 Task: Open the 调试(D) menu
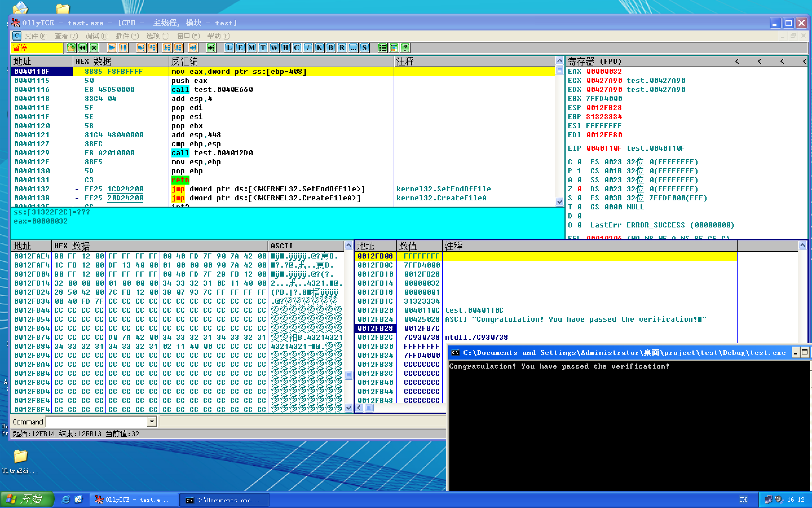[x=97, y=36]
